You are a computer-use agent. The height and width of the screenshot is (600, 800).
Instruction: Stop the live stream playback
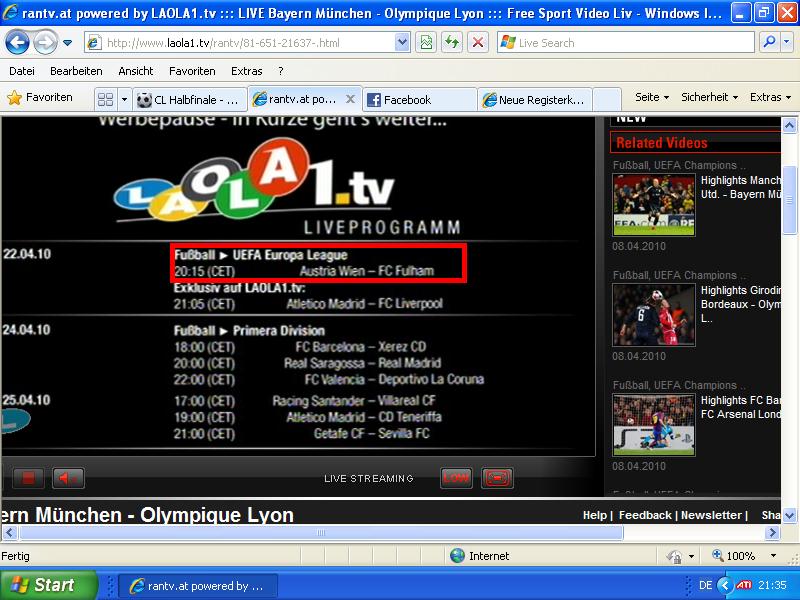point(29,478)
